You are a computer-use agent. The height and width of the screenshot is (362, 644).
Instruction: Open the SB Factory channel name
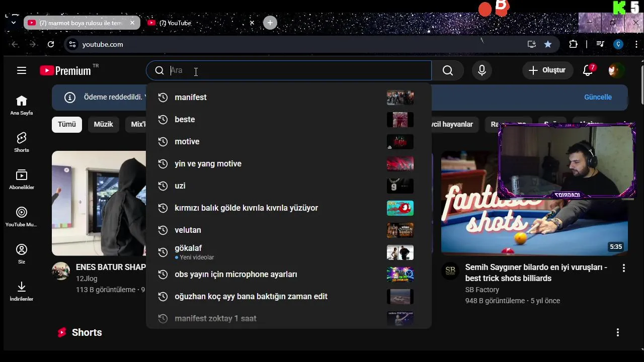(482, 290)
